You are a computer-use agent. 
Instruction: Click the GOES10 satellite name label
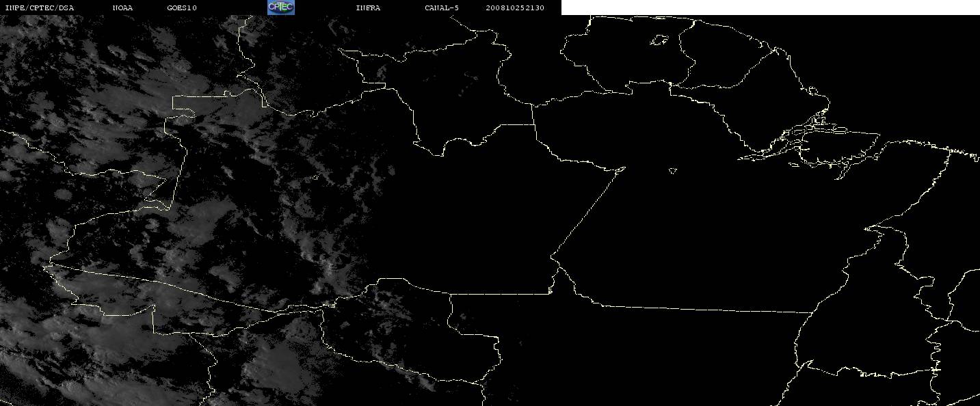pos(182,8)
